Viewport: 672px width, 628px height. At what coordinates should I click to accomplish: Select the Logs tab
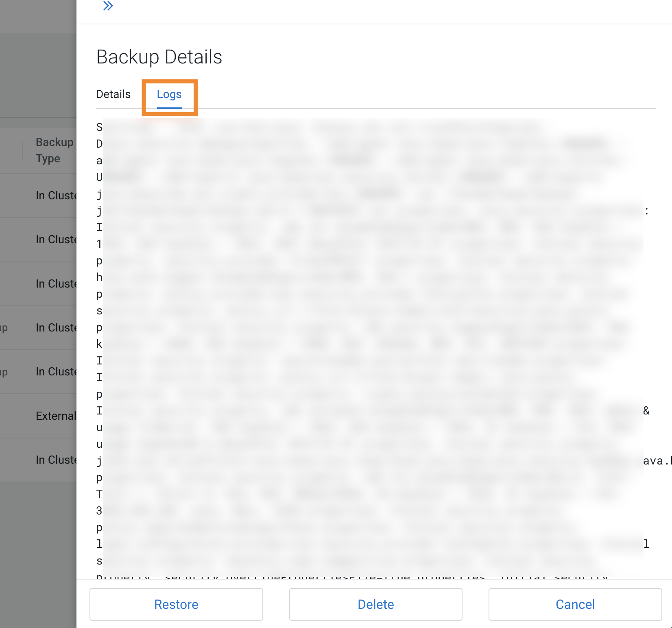(x=169, y=94)
